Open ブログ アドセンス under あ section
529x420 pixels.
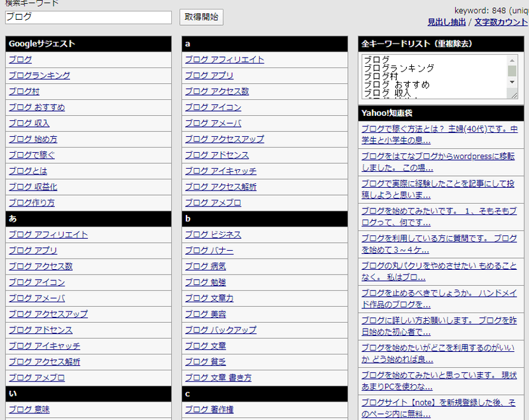point(41,330)
